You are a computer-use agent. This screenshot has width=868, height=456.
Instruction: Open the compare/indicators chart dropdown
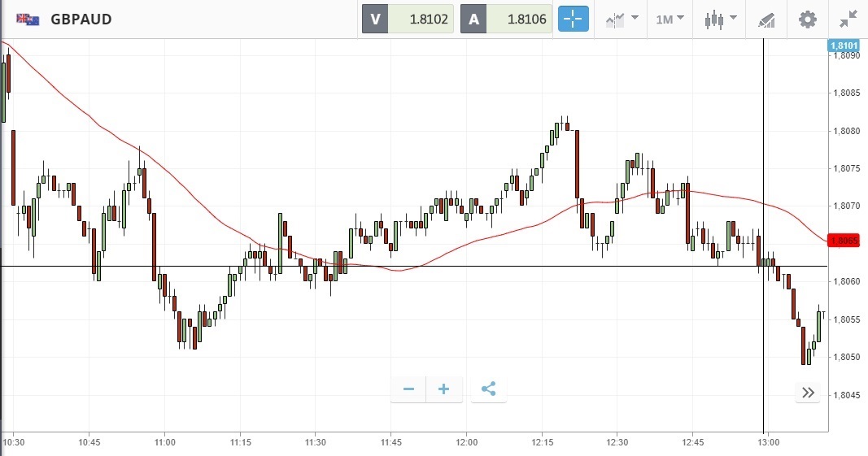tap(622, 19)
